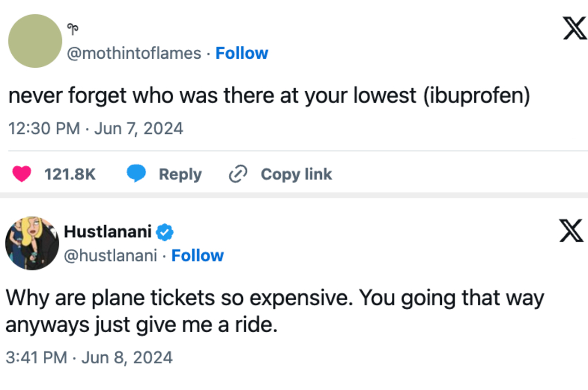The width and height of the screenshot is (588, 390).
Task: Click Hustlanani's profile picture
Action: (32, 243)
